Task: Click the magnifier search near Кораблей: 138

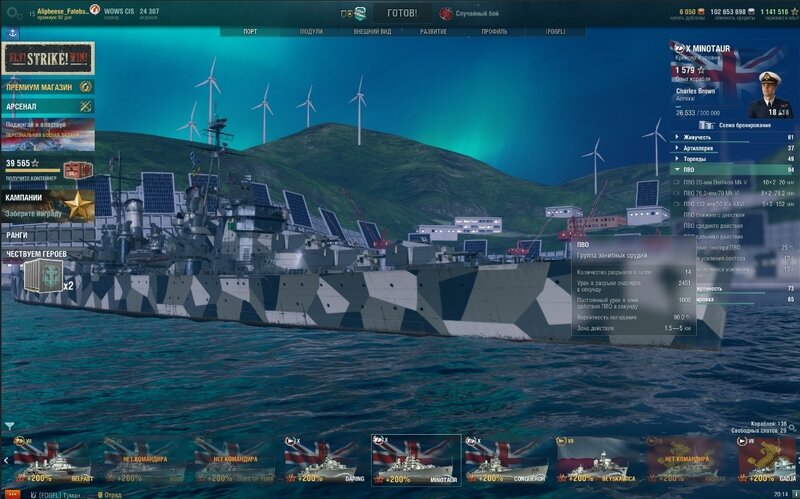Action: [x=792, y=428]
